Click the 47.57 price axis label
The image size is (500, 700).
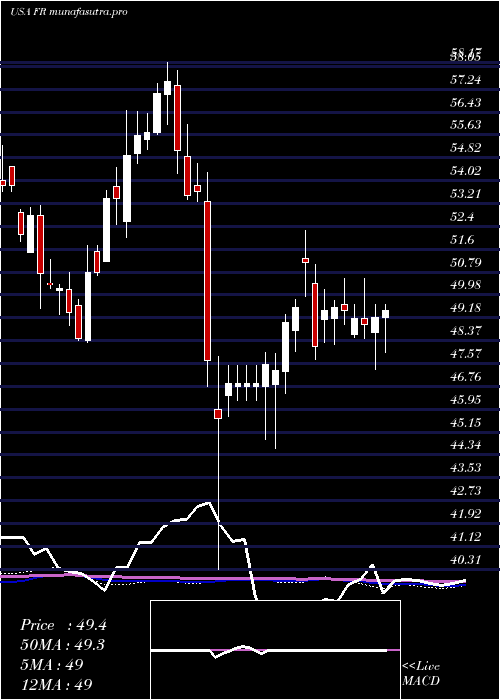pyautogui.click(x=466, y=354)
